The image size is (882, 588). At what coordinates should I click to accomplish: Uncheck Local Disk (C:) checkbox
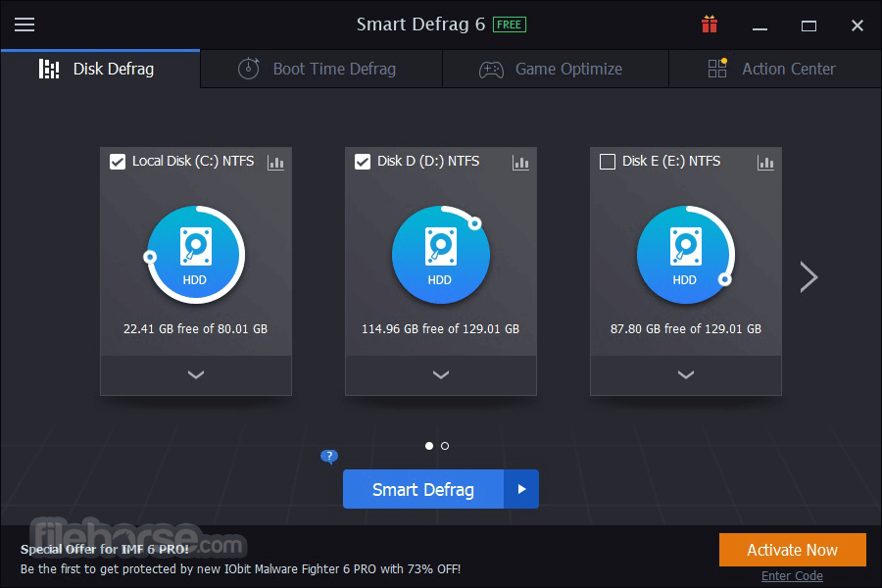tap(118, 162)
